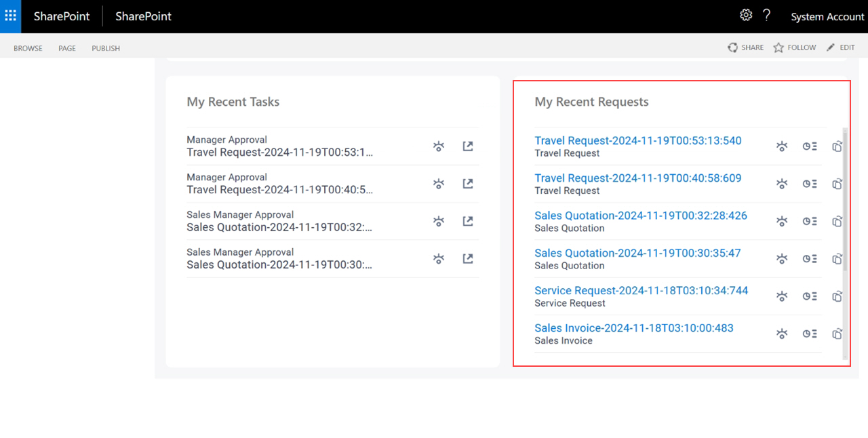Screen dimensions: 868x438
Task: Copy the Travel Request-2024-11-19T00:40:58:609 request
Action: coord(837,183)
